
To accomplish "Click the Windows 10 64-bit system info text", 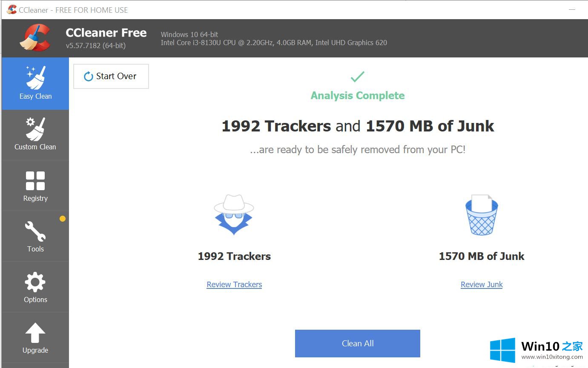I will pyautogui.click(x=189, y=34).
